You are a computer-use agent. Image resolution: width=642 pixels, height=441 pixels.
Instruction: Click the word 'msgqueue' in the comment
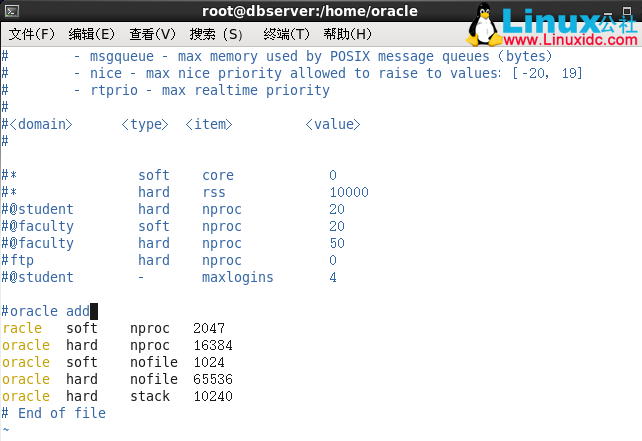coord(122,56)
